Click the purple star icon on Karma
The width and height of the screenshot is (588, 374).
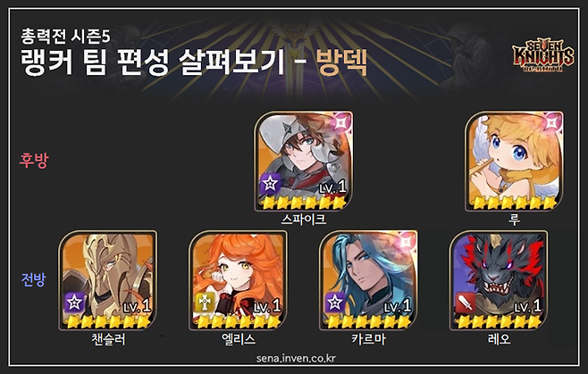point(335,303)
